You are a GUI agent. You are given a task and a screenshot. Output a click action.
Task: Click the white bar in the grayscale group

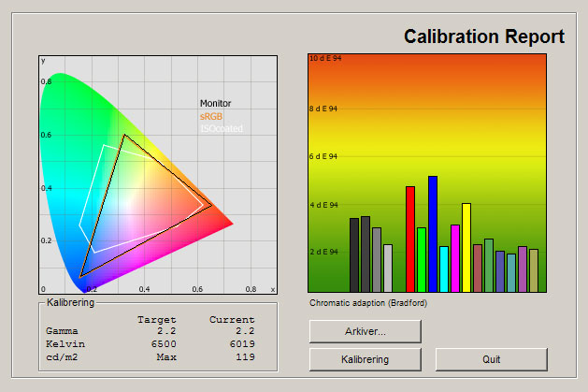point(388,269)
